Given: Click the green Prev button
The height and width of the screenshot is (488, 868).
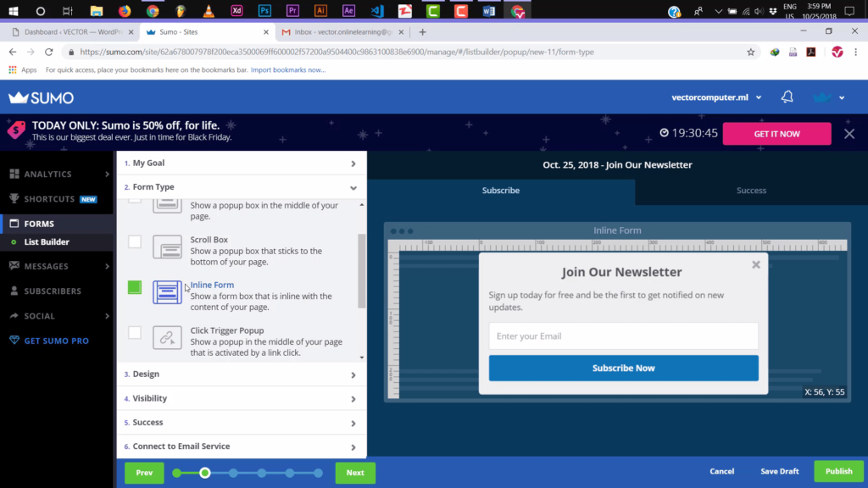Looking at the screenshot, I should coord(144,473).
